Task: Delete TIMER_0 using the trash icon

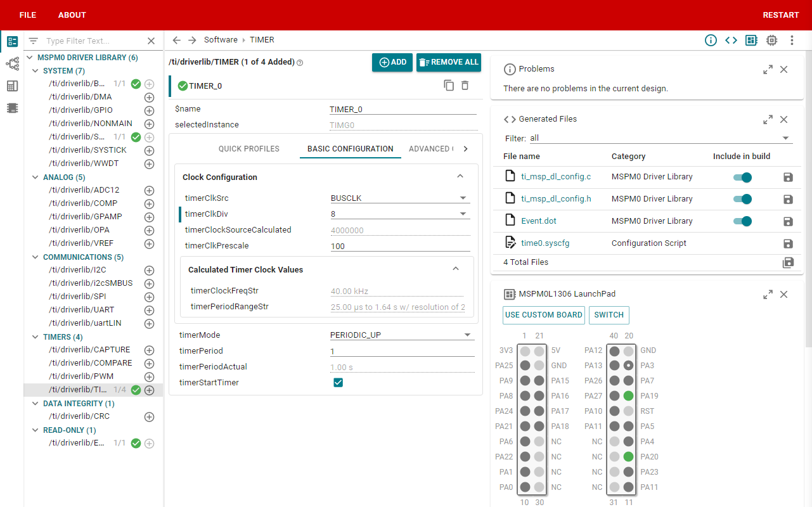Action: 465,86
